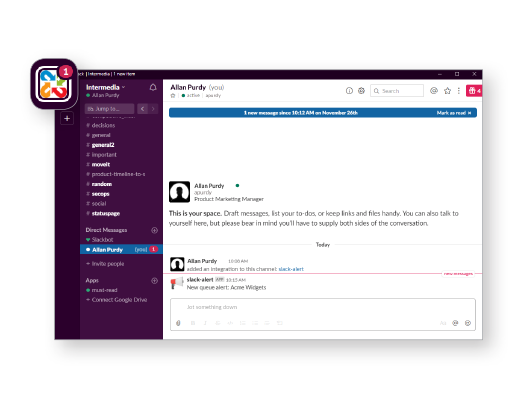The image size is (529, 405).
Task: Open the Intermedia workspace name dropdown
Action: point(105,87)
